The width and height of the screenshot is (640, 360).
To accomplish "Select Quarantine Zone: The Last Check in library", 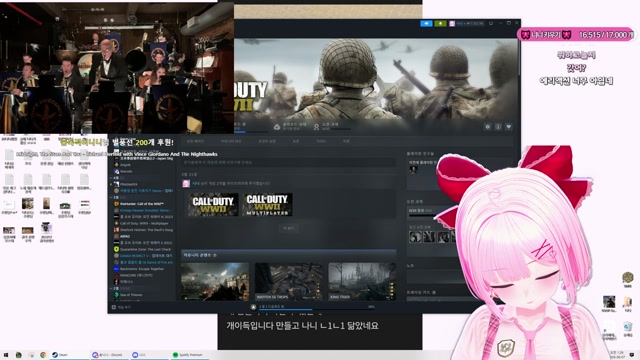I will pyautogui.click(x=143, y=249).
